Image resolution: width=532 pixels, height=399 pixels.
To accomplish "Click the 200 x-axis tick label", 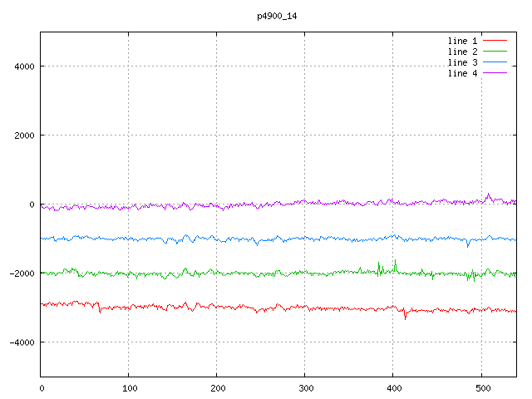I will (x=217, y=387).
